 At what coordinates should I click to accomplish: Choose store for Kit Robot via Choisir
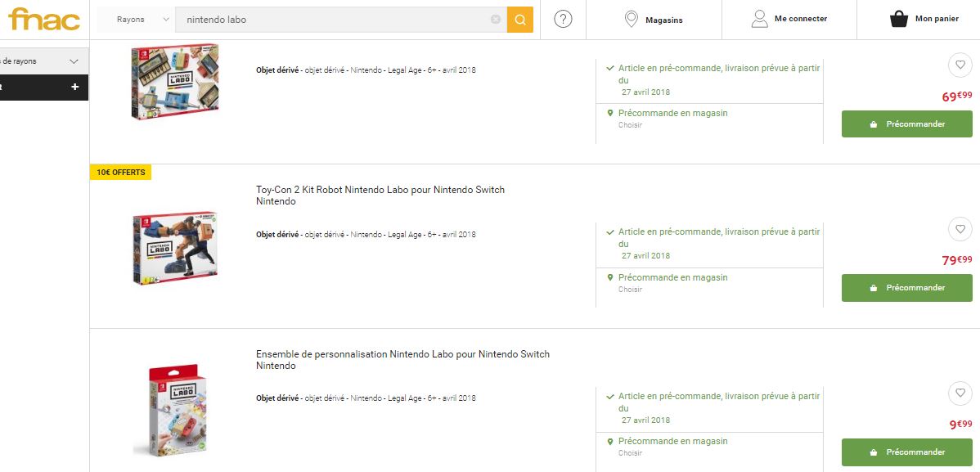630,290
